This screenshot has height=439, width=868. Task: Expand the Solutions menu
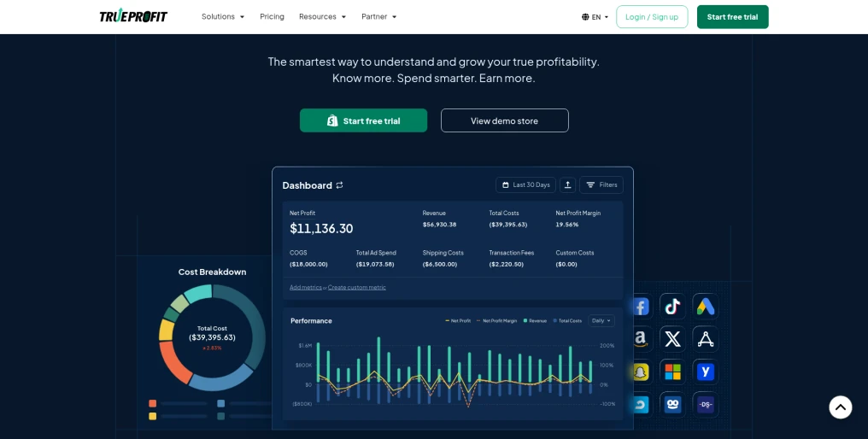click(222, 16)
